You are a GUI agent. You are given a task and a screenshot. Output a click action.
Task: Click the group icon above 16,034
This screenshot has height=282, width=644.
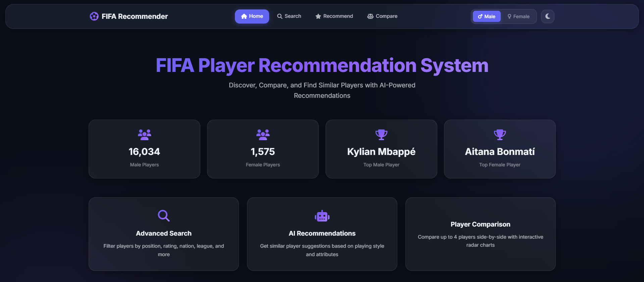click(144, 135)
